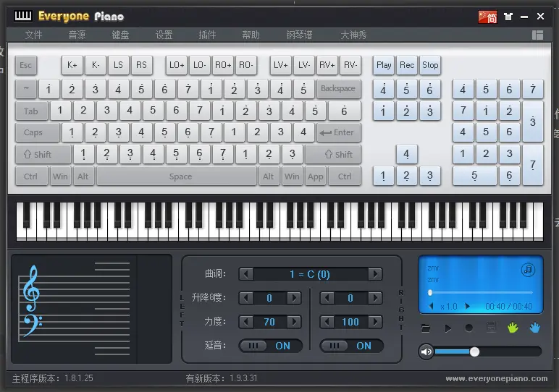The image size is (559, 392).
Task: Open the 键盘 menu
Action: coord(120,35)
